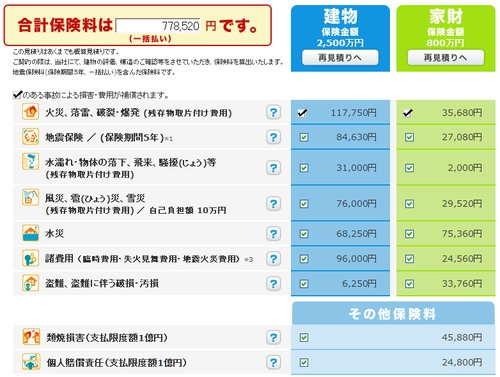Image resolution: width=500 pixels, height=377 pixels.
Task: Click the 火災 fire house icon
Action: click(31, 112)
